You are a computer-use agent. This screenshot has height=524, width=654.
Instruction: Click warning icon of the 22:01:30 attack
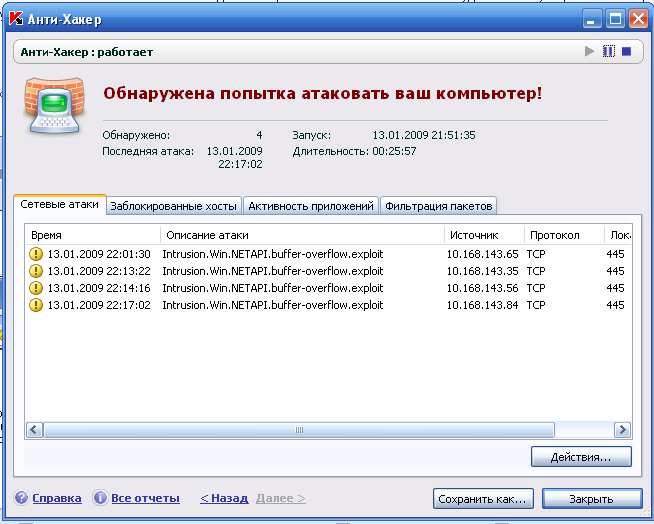pos(36,254)
